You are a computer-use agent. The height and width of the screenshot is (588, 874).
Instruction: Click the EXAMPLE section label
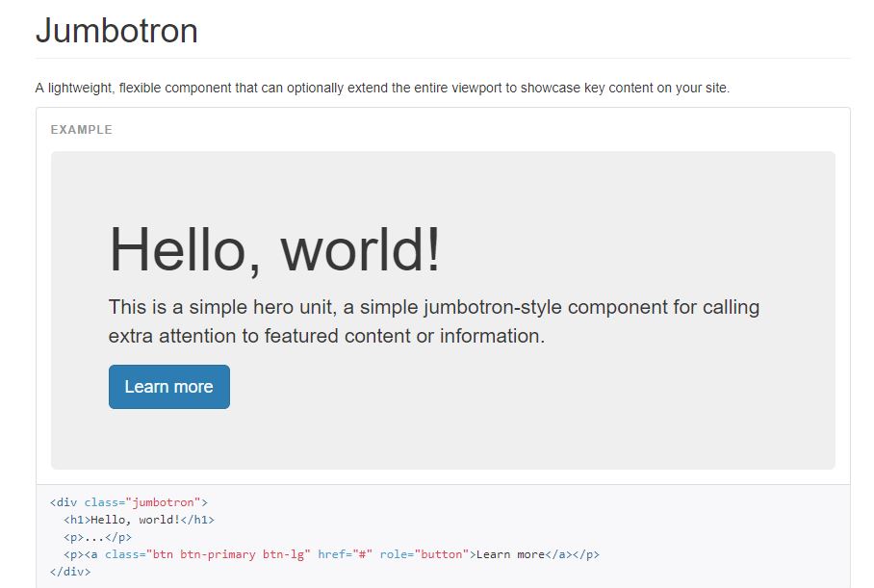(80, 129)
